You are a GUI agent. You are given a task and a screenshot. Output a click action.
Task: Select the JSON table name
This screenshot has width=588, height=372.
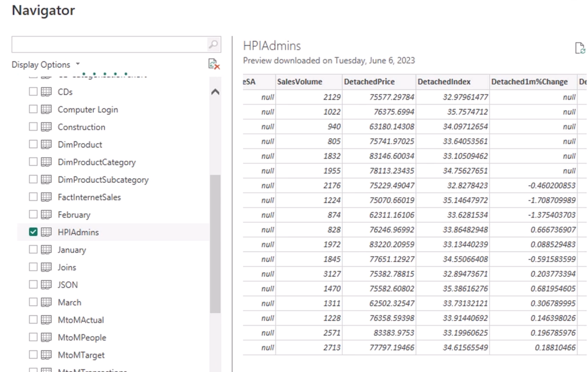coord(68,285)
